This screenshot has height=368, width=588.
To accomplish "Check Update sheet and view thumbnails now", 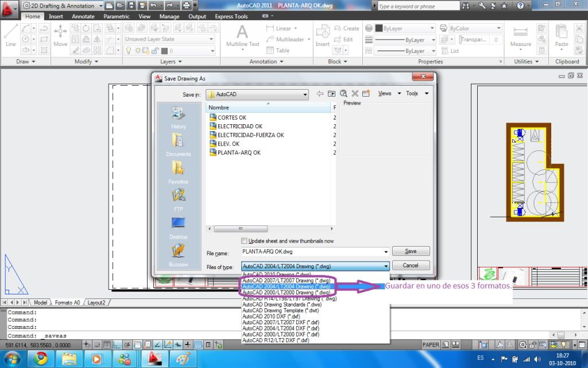I will point(244,241).
